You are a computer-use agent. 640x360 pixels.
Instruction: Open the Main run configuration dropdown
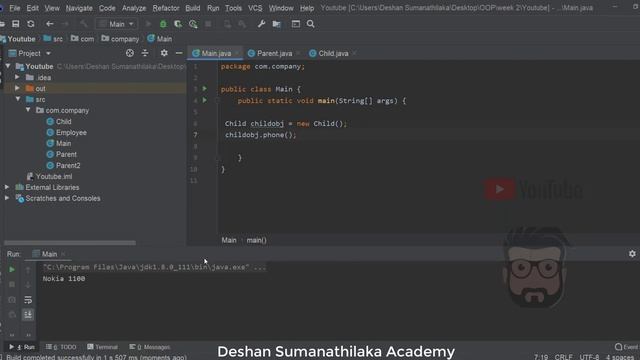(x=116, y=24)
